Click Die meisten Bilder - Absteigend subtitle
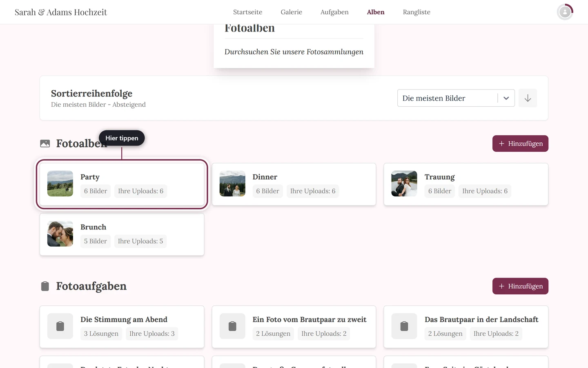This screenshot has width=588, height=368. (98, 105)
